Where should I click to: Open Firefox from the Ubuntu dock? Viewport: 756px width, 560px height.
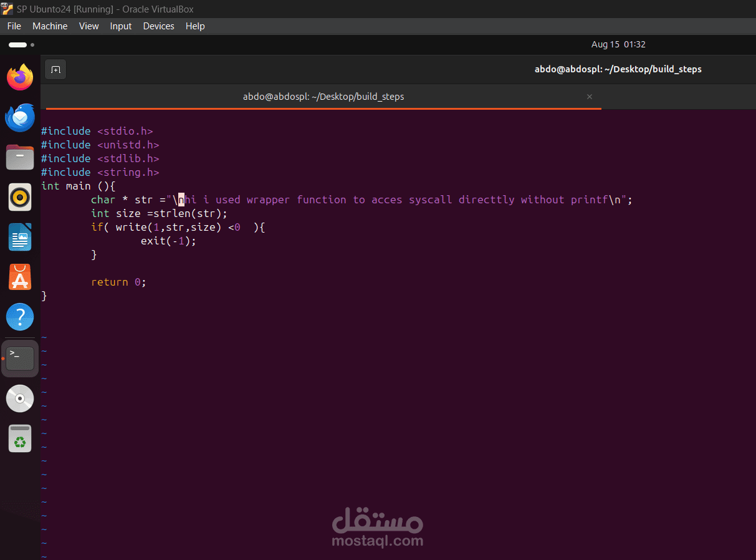click(x=20, y=77)
